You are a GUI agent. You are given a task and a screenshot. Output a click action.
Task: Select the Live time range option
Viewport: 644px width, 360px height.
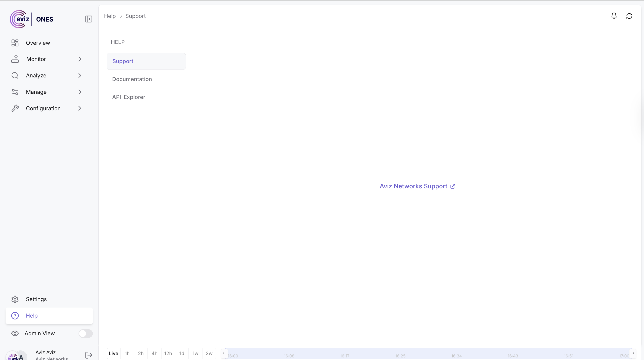tap(114, 353)
